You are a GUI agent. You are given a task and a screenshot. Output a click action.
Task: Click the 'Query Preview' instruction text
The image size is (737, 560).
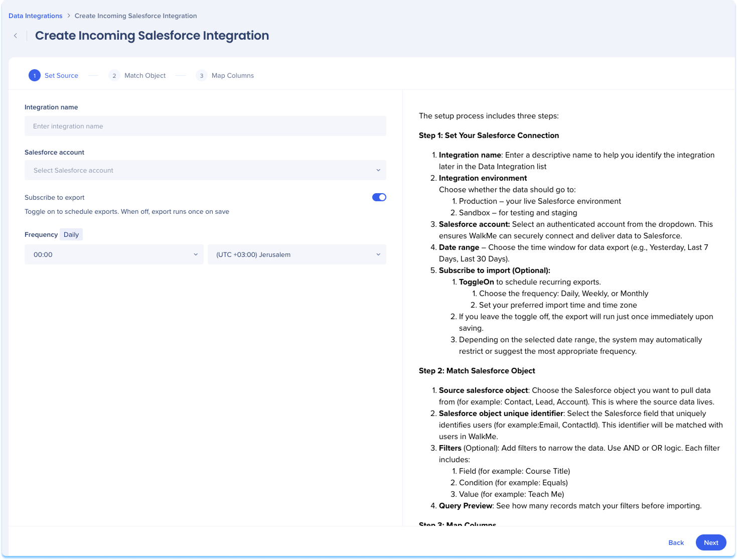(x=467, y=506)
